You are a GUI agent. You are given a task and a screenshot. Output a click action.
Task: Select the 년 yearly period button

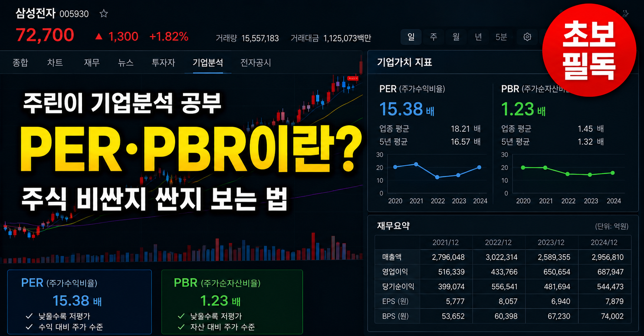[x=479, y=37]
